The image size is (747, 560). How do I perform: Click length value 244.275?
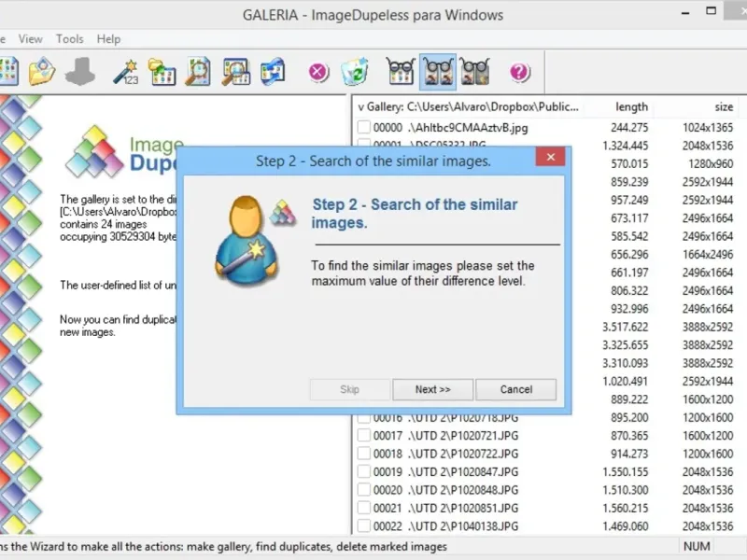point(629,128)
